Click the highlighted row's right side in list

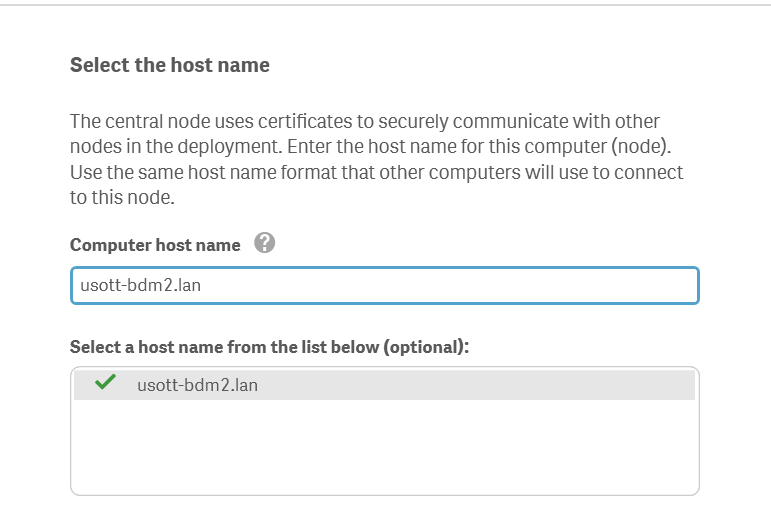pos(600,385)
